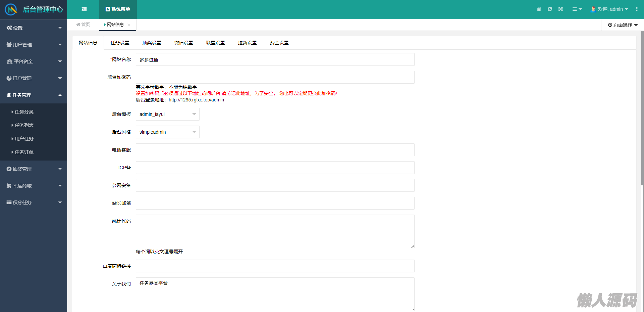Click the vertical dots more icon
This screenshot has width=644, height=312.
636,9
